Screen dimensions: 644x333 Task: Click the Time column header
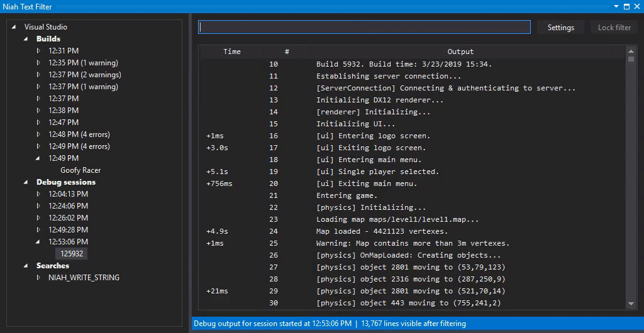[x=232, y=52]
